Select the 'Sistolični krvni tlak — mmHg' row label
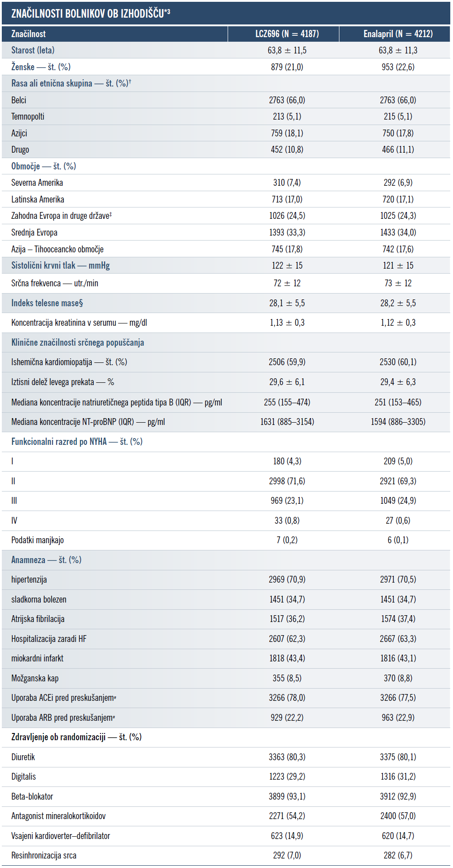 [61, 265]
